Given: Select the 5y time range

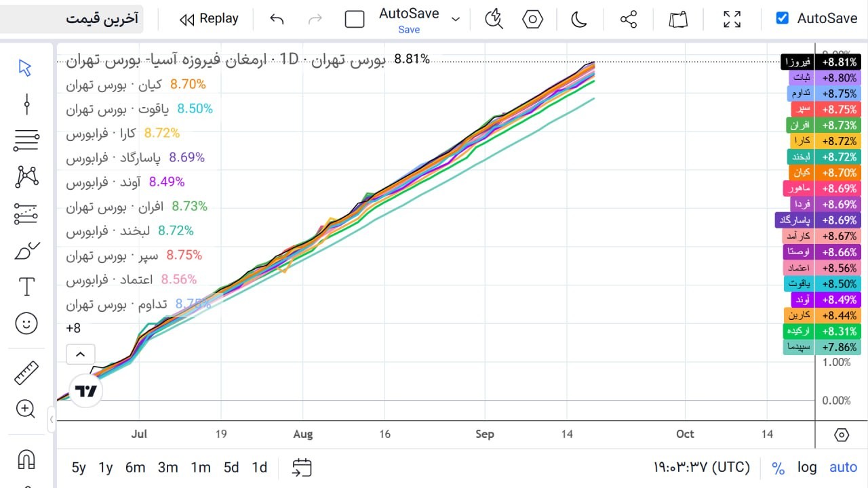Looking at the screenshot, I should tap(79, 467).
